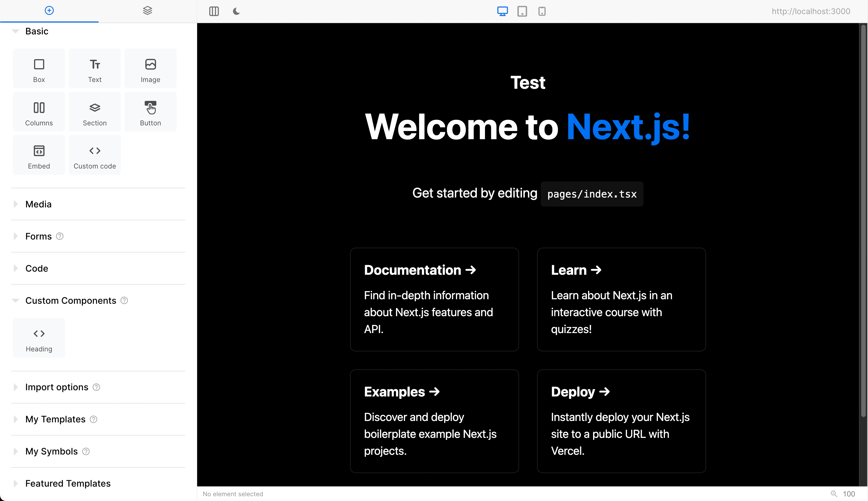Click the localhost:3000 address field
Image resolution: width=868 pixels, height=501 pixels.
pyautogui.click(x=811, y=11)
